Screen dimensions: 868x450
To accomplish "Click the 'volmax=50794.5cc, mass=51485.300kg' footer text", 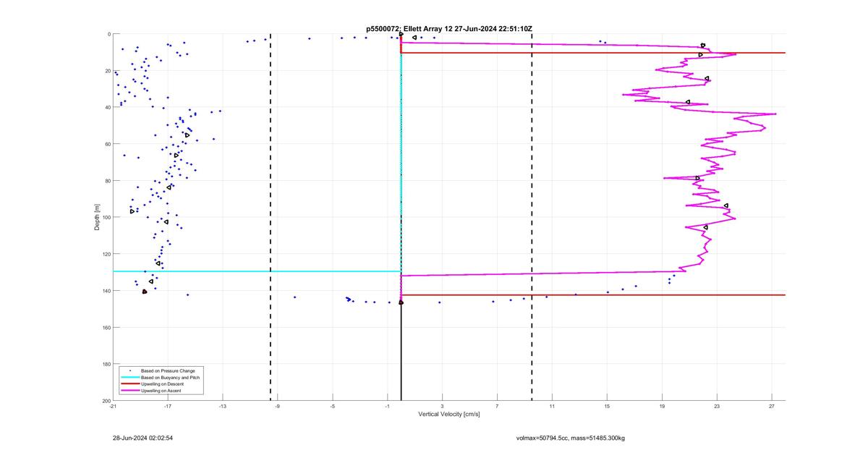I will [570, 438].
